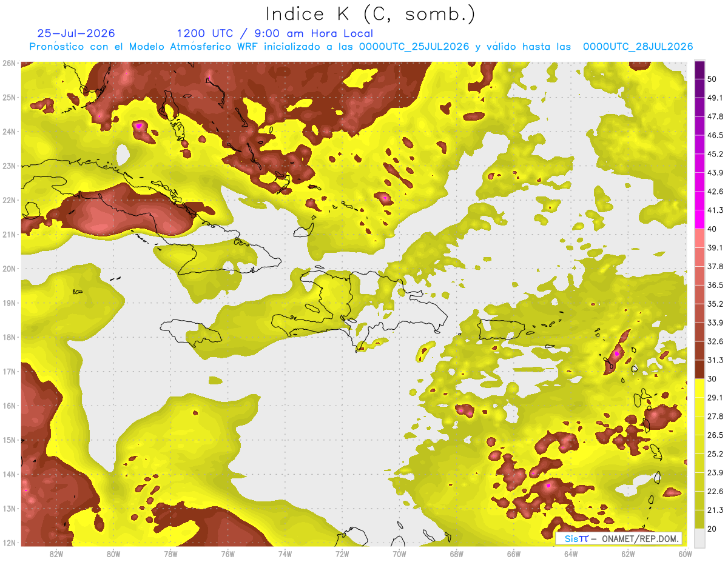Viewport: 728px width, 562px height.
Task: Click the colorbar value "47.8"
Action: (x=715, y=116)
